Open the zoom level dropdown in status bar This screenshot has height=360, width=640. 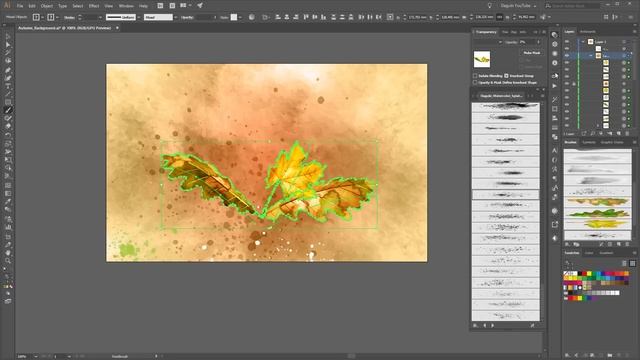[x=36, y=356]
